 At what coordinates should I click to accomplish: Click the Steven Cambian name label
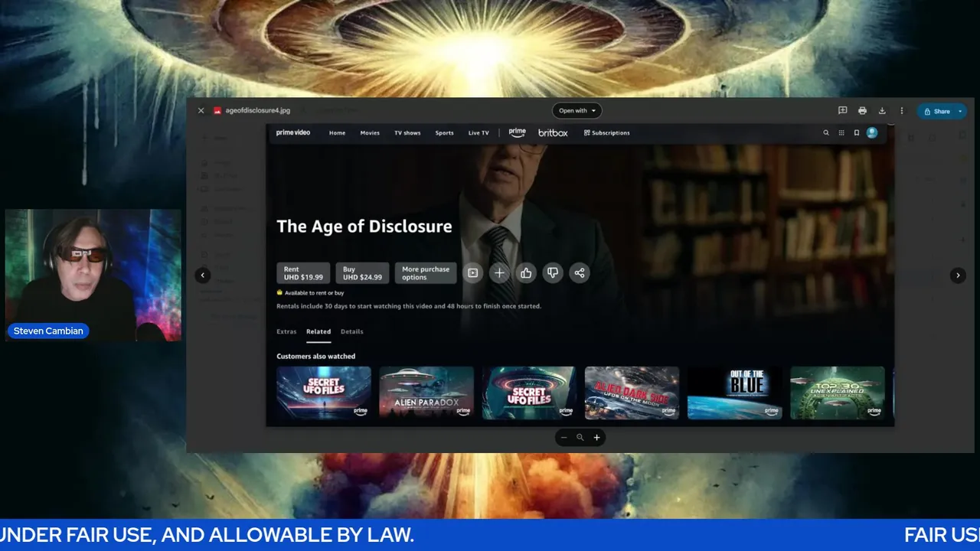coord(48,331)
